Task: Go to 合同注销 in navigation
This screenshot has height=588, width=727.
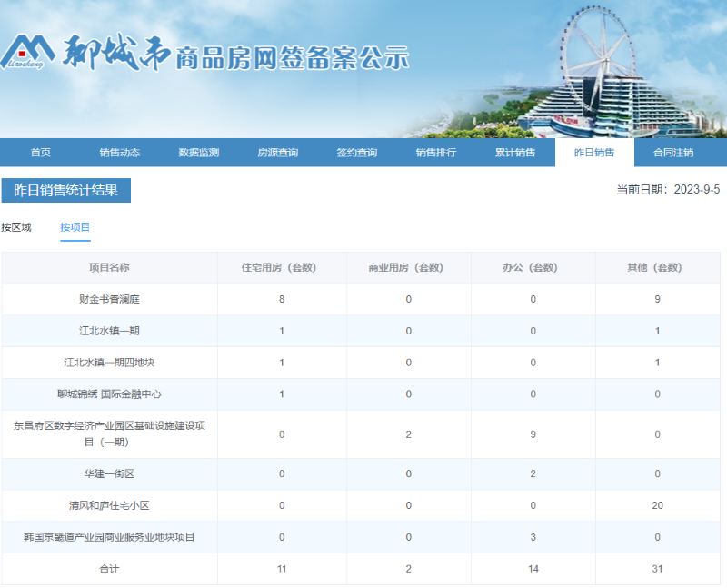Action: click(673, 153)
